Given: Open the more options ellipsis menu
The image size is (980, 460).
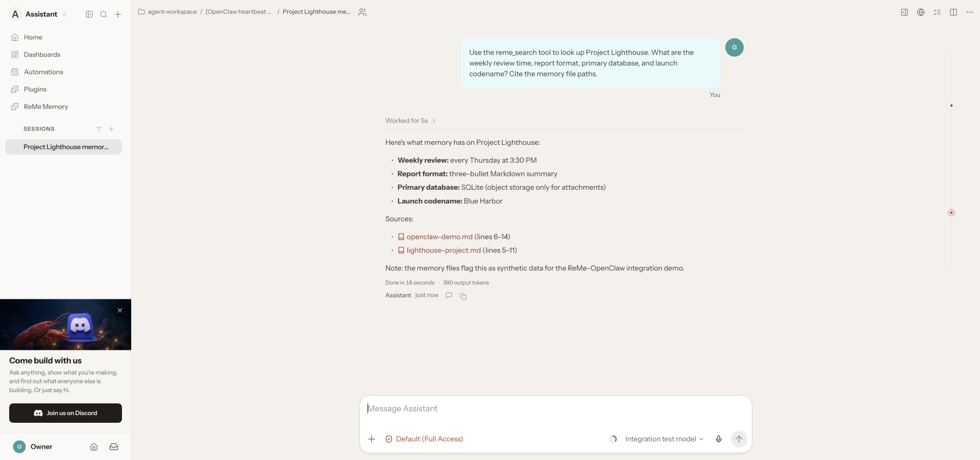Looking at the screenshot, I should 970,12.
